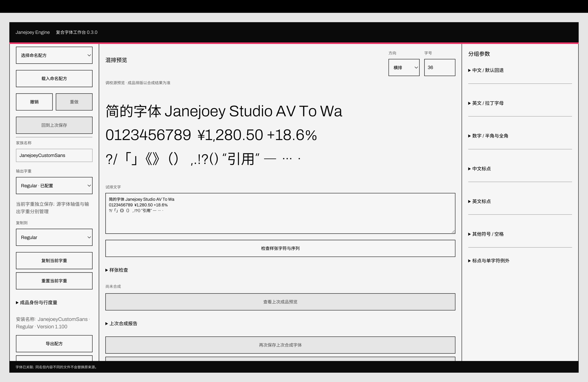
Task: Grab the text area resize handle corner
Action: pos(453,232)
